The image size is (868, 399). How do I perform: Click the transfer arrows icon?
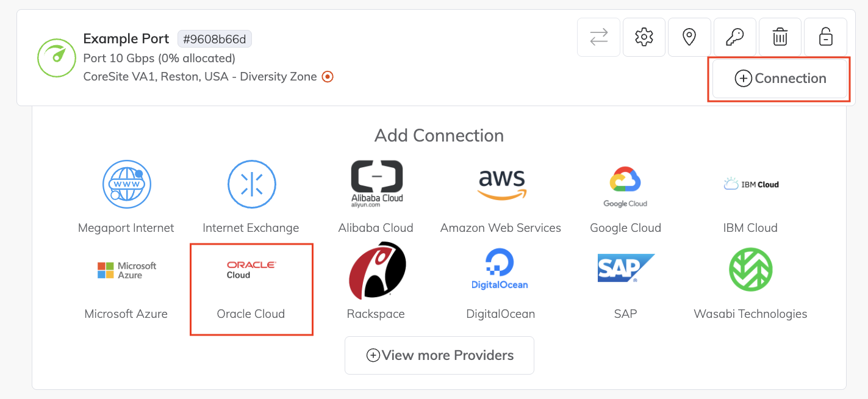click(598, 37)
